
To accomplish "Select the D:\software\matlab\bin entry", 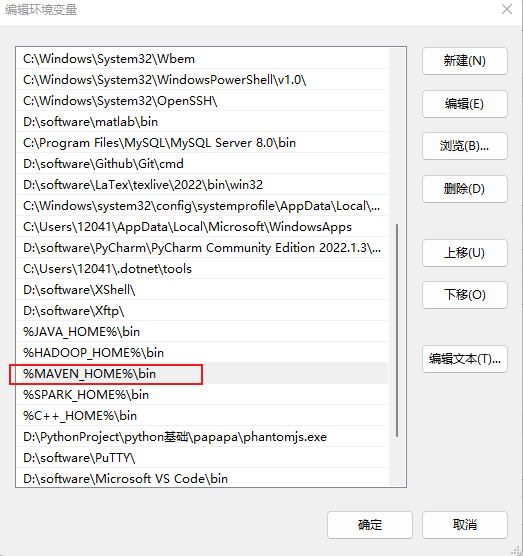I will click(x=202, y=122).
